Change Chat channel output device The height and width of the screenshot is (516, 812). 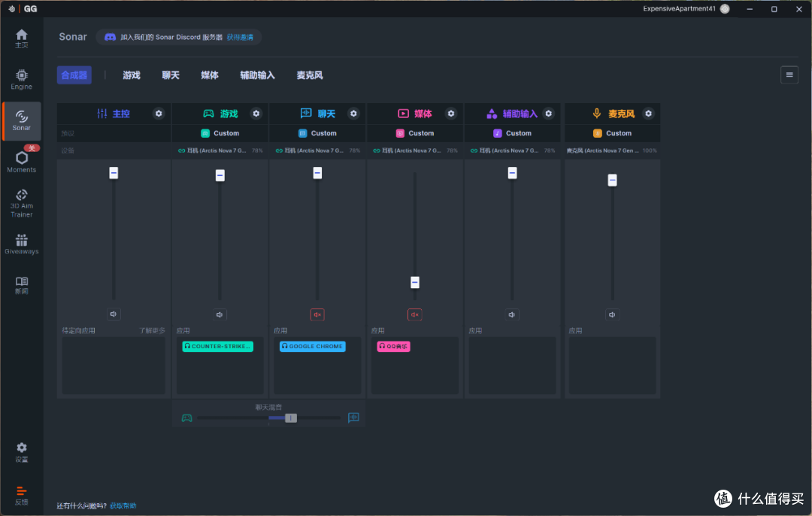coord(317,150)
